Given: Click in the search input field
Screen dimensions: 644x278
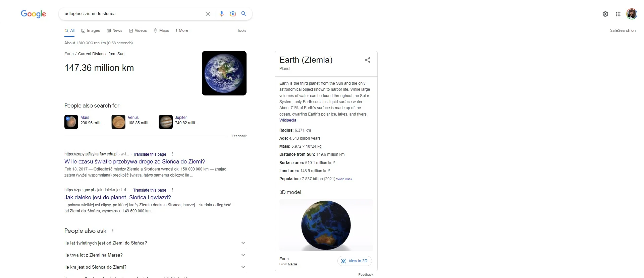Looking at the screenshot, I should point(132,14).
